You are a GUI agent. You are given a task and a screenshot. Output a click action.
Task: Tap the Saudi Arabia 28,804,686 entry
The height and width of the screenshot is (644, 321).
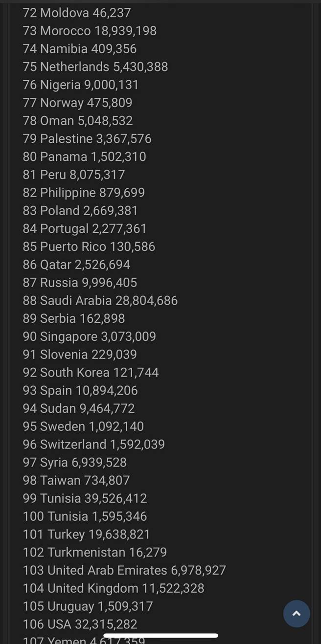[100, 301]
